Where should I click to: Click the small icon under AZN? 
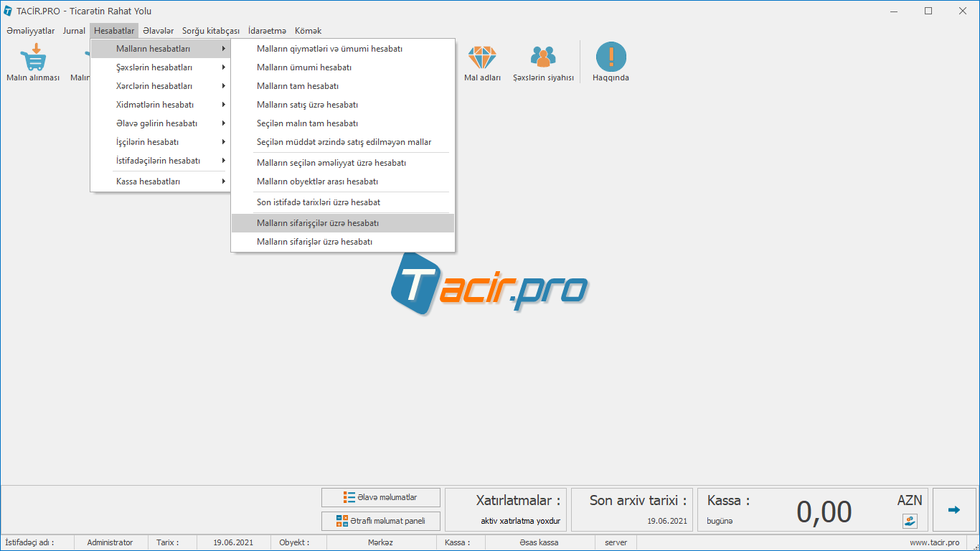[910, 521]
